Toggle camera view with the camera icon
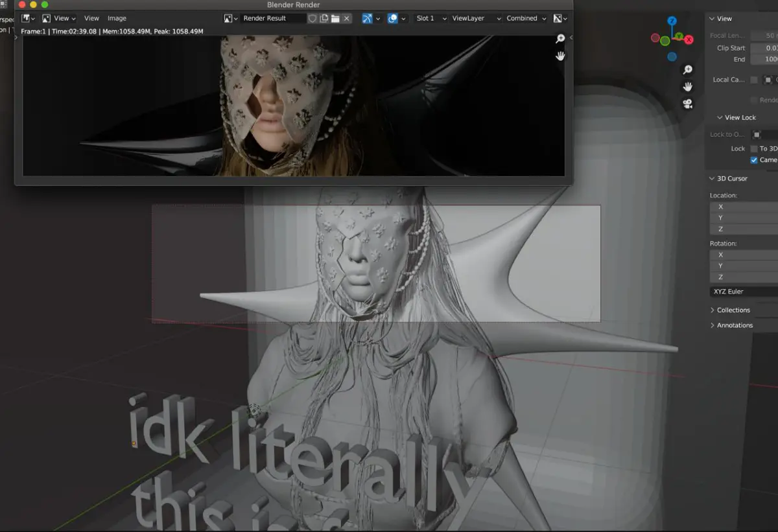The height and width of the screenshot is (532, 778). coord(688,104)
